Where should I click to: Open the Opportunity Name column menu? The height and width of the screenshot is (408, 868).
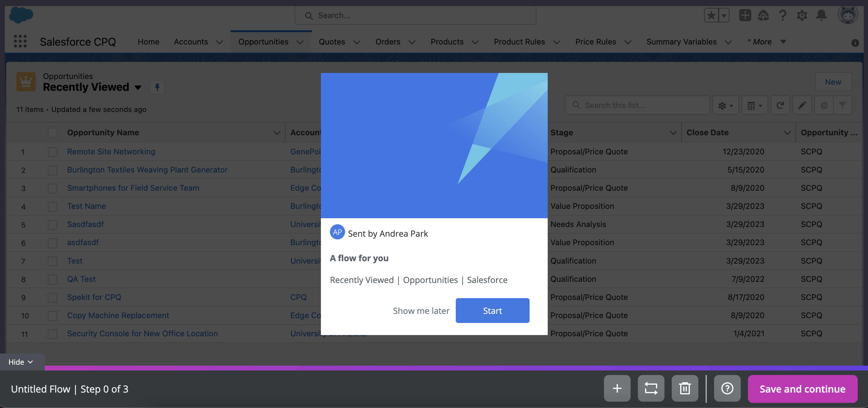click(x=277, y=133)
